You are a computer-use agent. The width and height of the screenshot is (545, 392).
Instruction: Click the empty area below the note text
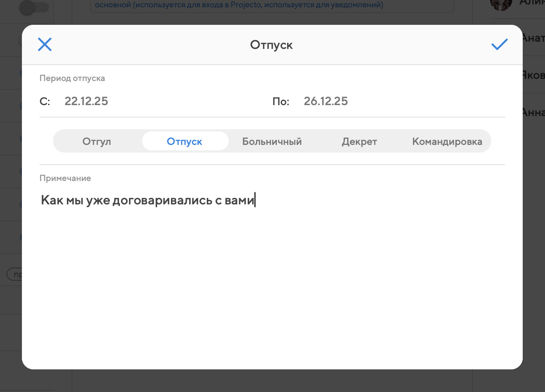pos(272,285)
